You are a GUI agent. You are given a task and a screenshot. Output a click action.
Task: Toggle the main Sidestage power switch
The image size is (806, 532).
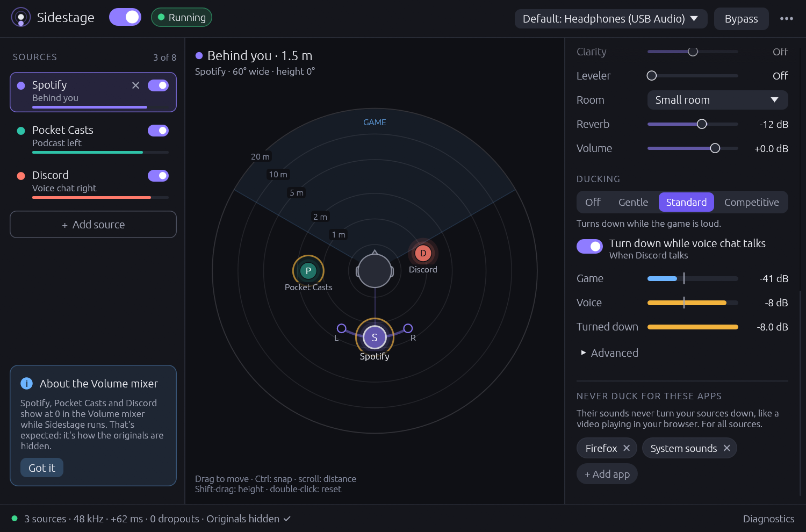[x=125, y=17]
